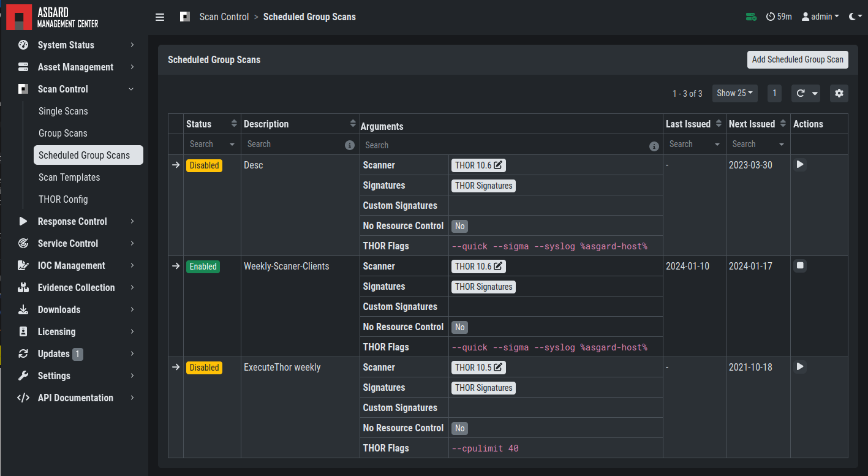Open THOR Config page

[63, 199]
